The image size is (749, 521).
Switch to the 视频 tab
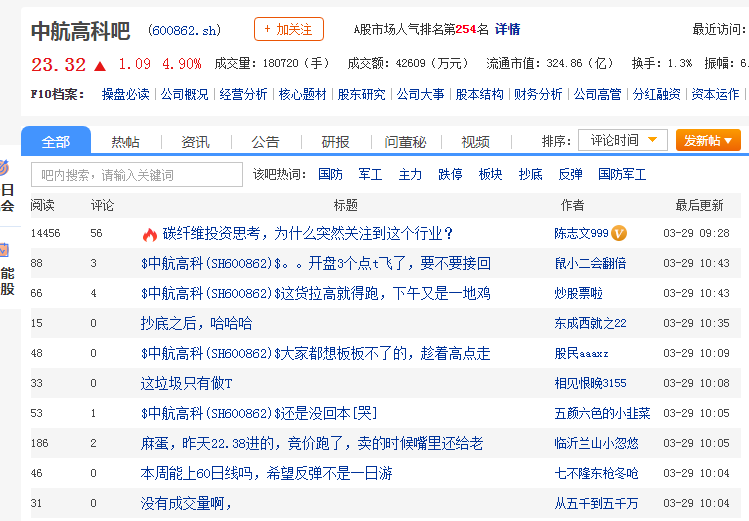tap(475, 142)
